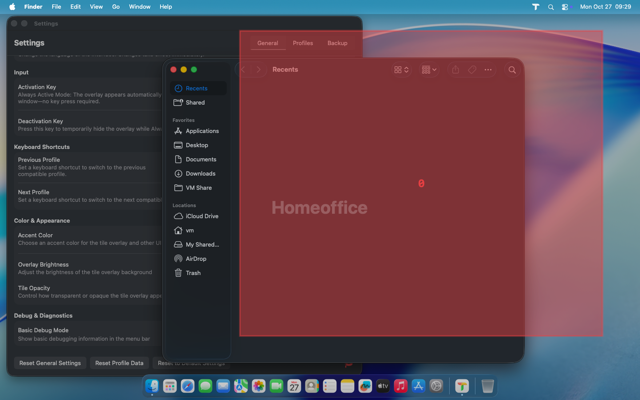Open Music from the Dock
This screenshot has height=400, width=640.
[x=400, y=386]
